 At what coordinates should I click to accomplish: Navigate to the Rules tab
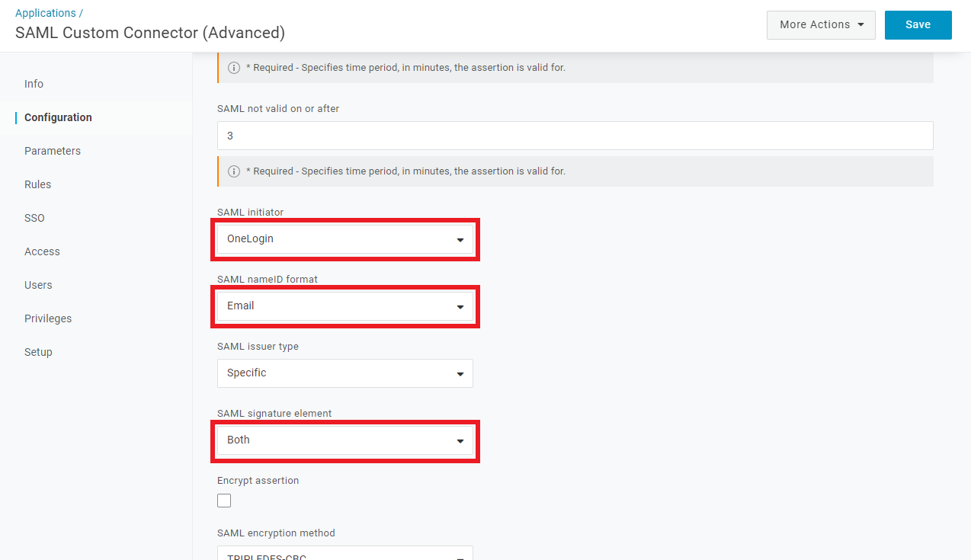point(38,184)
